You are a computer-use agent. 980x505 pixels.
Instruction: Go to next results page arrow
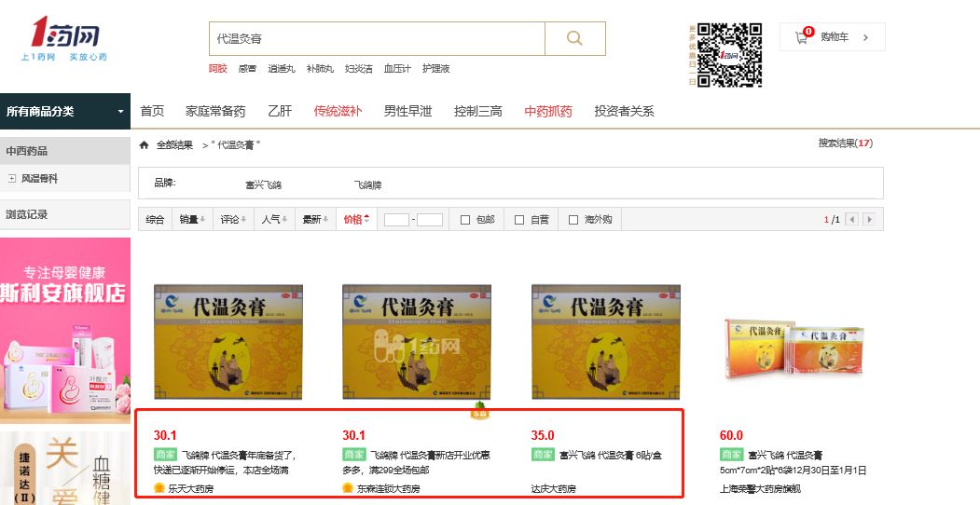(869, 219)
